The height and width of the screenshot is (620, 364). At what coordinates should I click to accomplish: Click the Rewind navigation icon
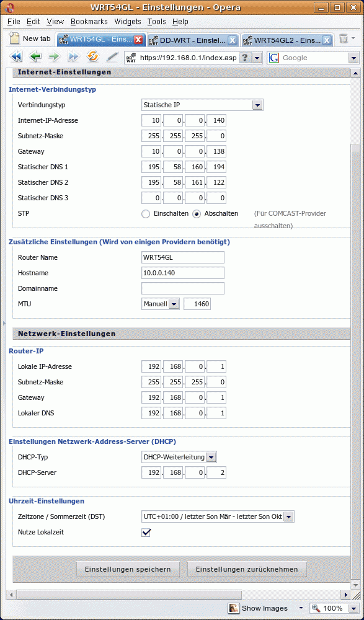[x=16, y=57]
